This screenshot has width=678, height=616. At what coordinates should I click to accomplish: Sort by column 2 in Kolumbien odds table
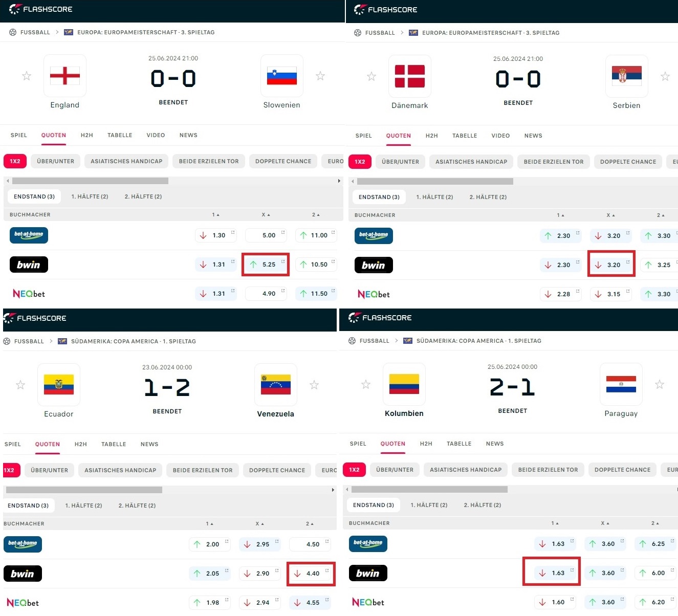tap(654, 523)
